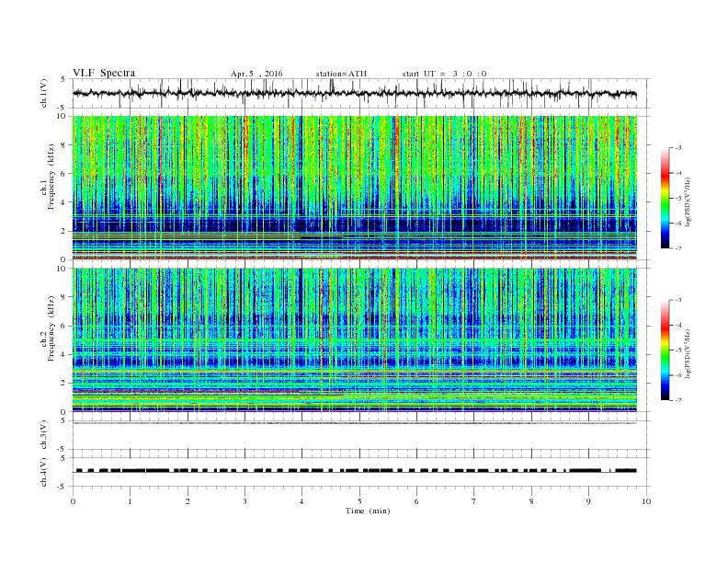Click the time axis tick label "0"
The height and width of the screenshot is (563, 728).
[73, 501]
